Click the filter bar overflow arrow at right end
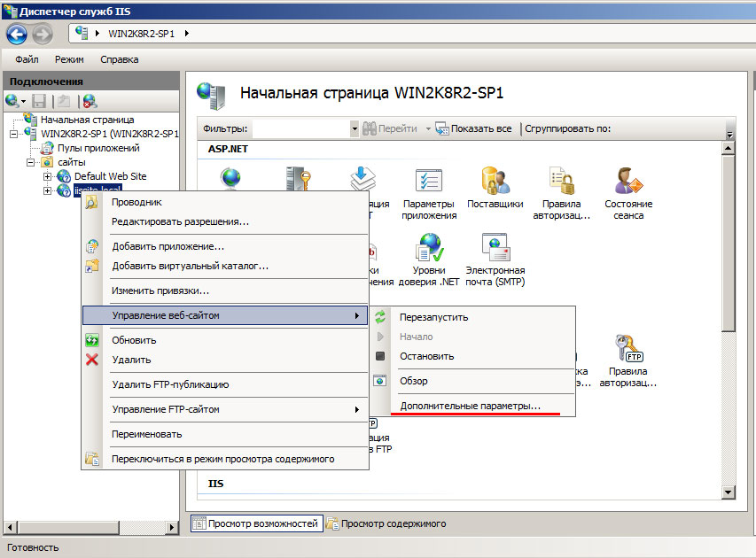The image size is (756, 558). pos(729,135)
